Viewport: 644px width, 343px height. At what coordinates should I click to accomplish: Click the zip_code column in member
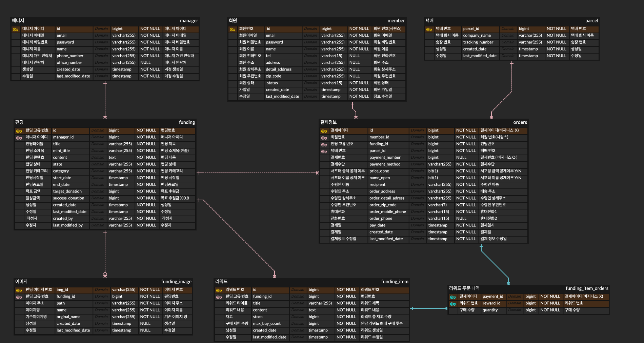pos(274,76)
